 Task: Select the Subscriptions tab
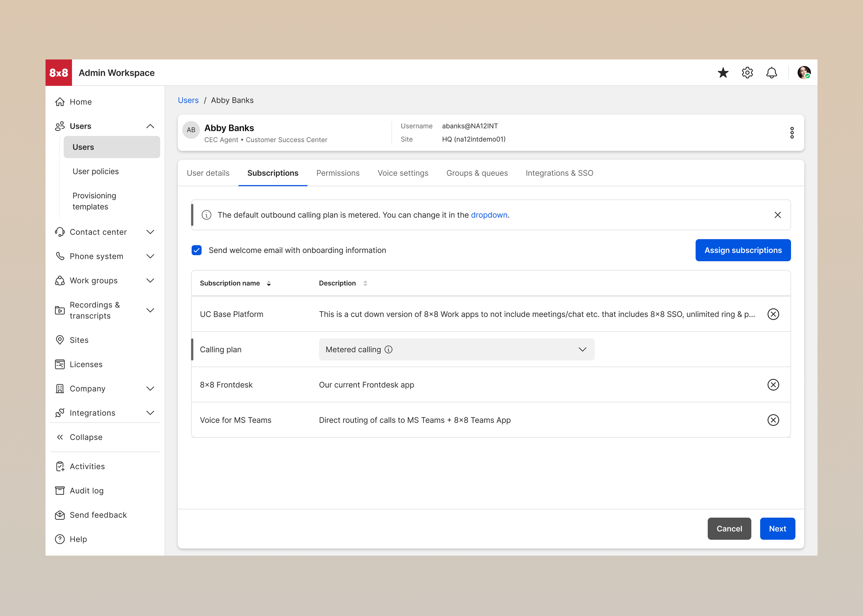pos(273,173)
